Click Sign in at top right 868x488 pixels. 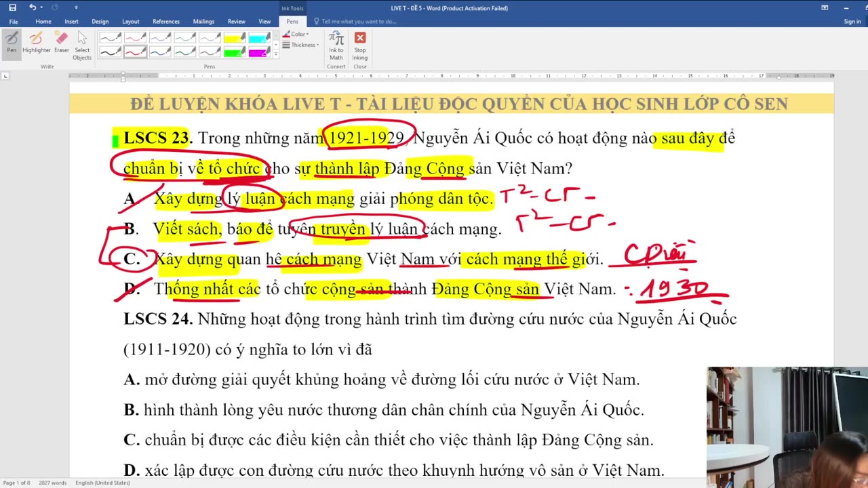(852, 22)
